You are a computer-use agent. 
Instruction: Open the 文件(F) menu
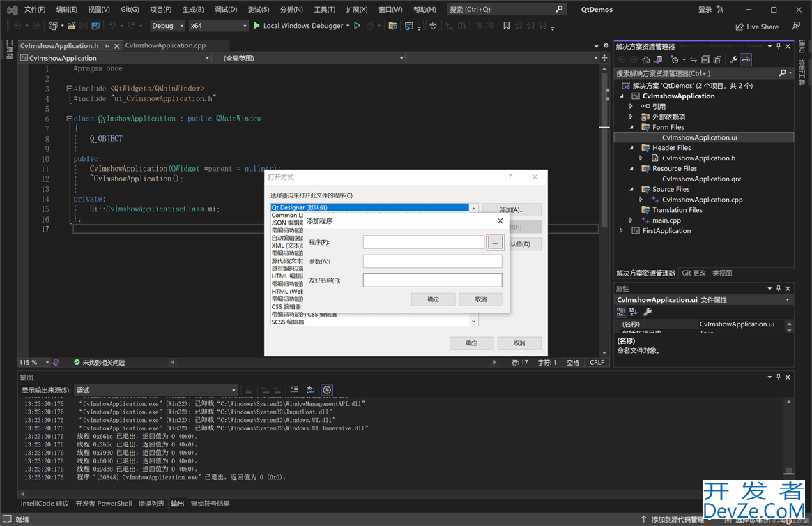pos(35,9)
